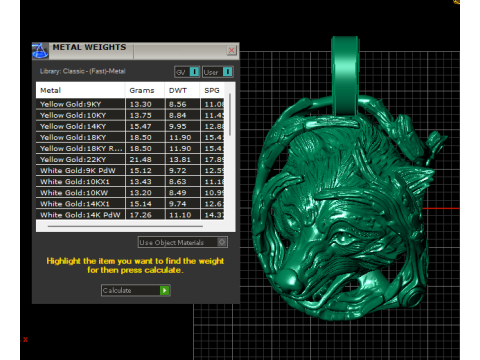Select the Yellow Gold:9KY row
This screenshot has height=360, width=480.
click(x=130, y=104)
